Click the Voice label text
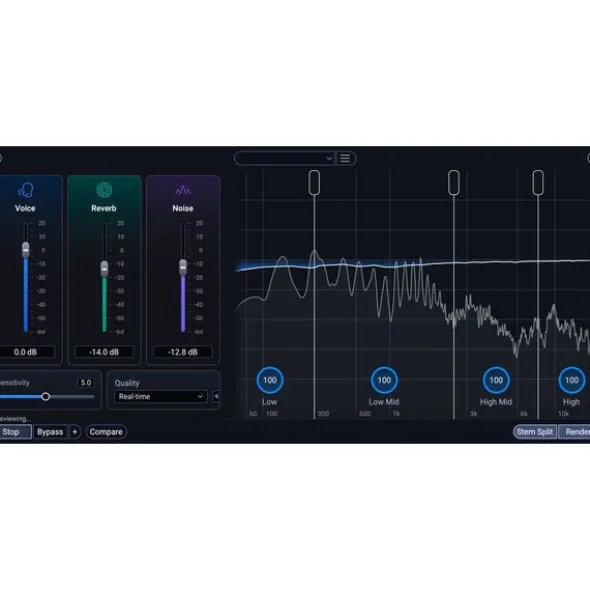 point(25,208)
